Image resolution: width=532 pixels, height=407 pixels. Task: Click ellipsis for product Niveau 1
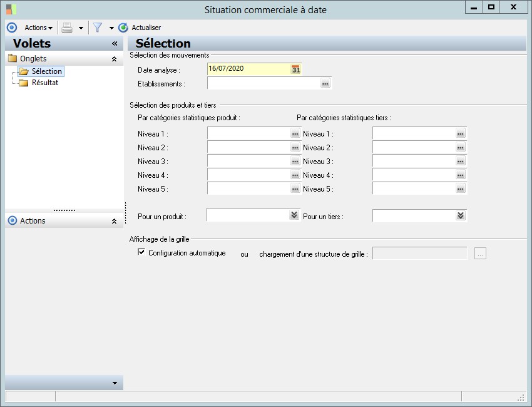295,134
